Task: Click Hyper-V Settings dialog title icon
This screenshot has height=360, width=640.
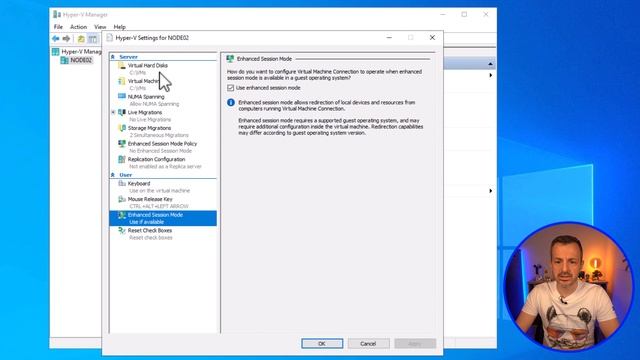Action: coord(109,38)
